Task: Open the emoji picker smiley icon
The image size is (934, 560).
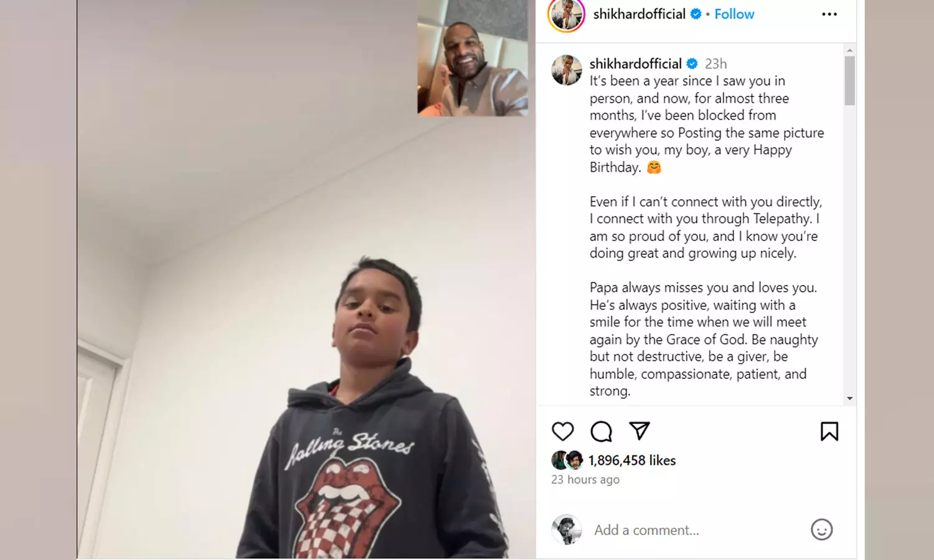Action: pos(821,530)
